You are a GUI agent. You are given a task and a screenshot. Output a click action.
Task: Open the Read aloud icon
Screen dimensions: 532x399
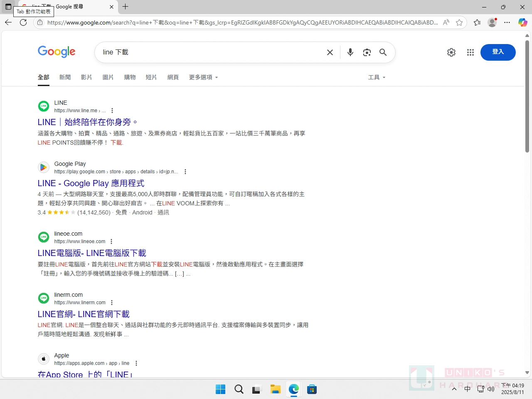click(x=446, y=22)
